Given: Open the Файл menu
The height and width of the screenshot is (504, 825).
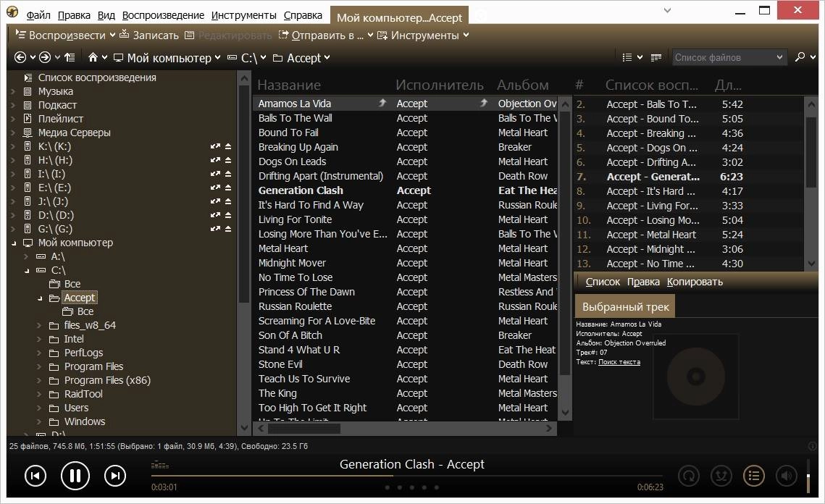Looking at the screenshot, I should [x=38, y=15].
